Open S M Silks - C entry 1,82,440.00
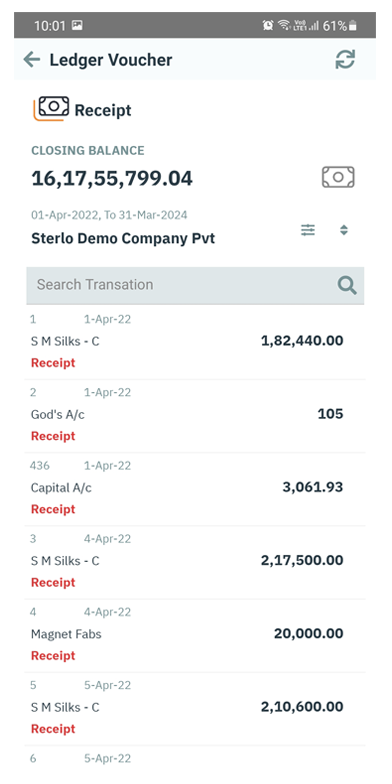 point(196,342)
